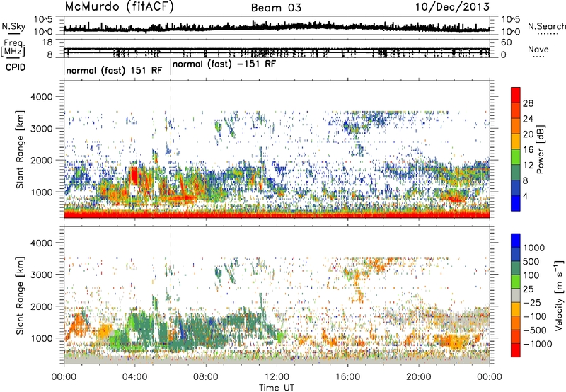This screenshot has width=566, height=392.
Task: Click 'normal (fast) -151 RF' CPID text
Action: pyautogui.click(x=224, y=64)
